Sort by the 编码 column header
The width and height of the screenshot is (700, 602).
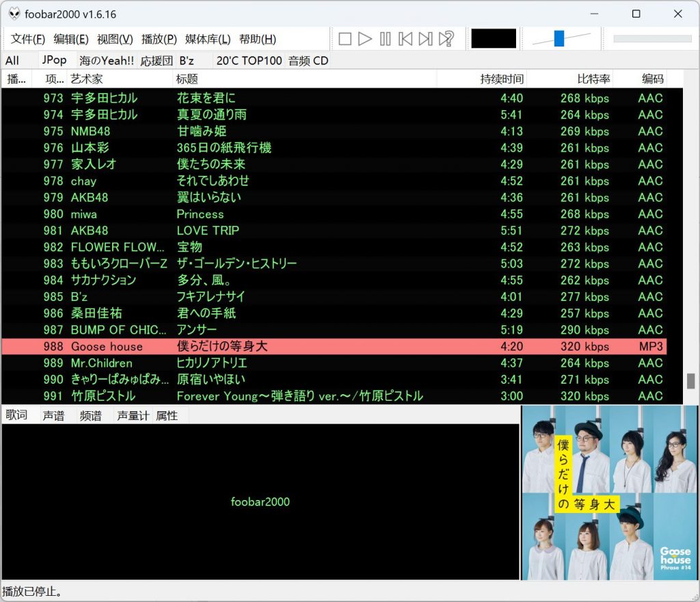[x=640, y=79]
